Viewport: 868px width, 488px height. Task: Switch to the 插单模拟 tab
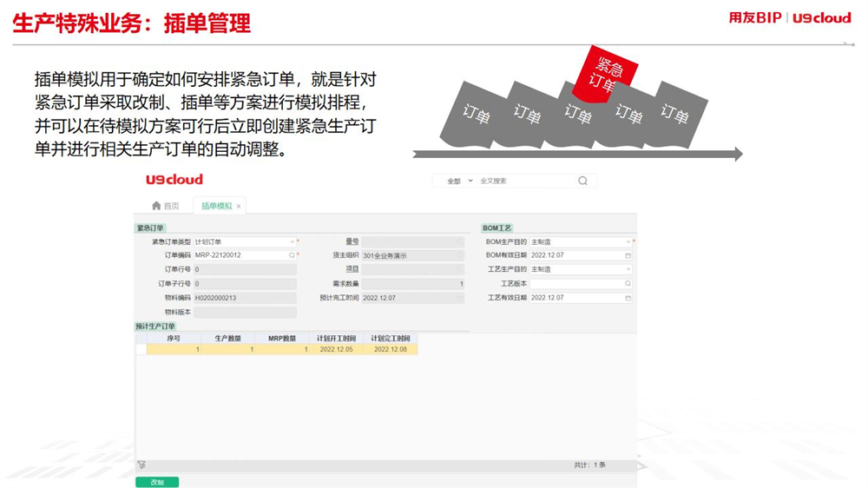[216, 206]
